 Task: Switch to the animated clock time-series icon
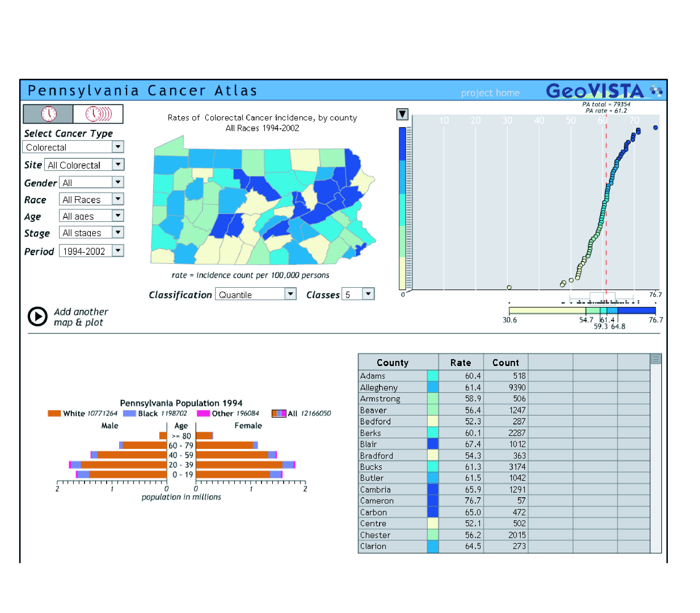tap(98, 114)
